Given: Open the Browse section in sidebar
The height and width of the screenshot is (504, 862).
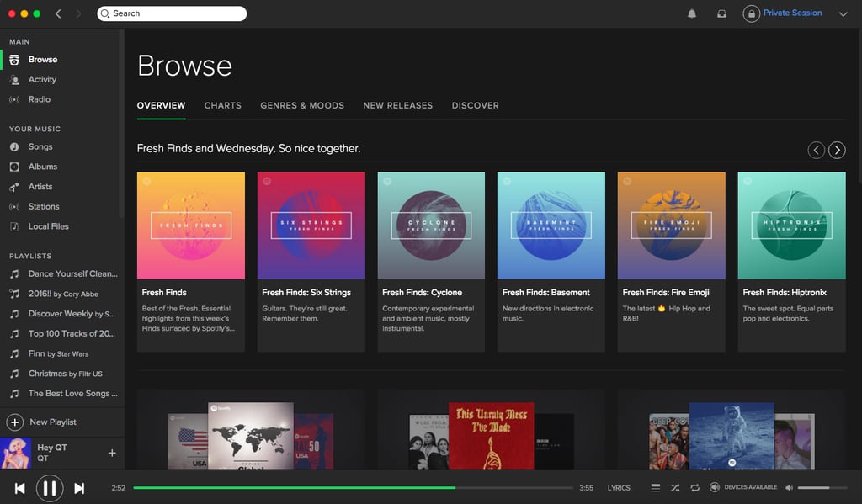Looking at the screenshot, I should tap(42, 60).
